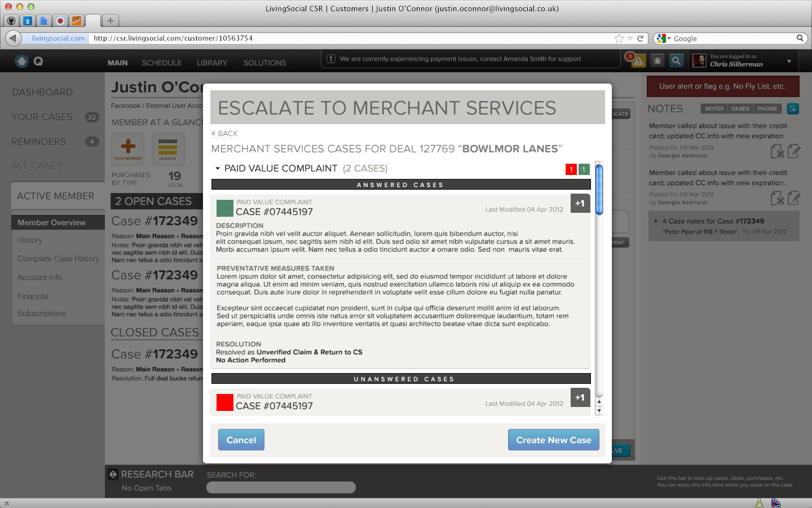
Task: Focus the Research Bar search field
Action: click(281, 487)
